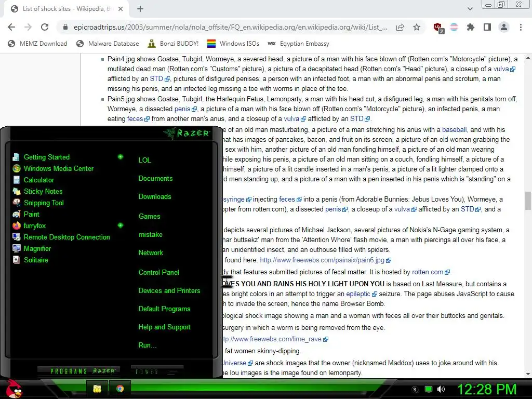This screenshot has width=532, height=399.
Task: Open the LOL user folder
Action: tap(144, 160)
